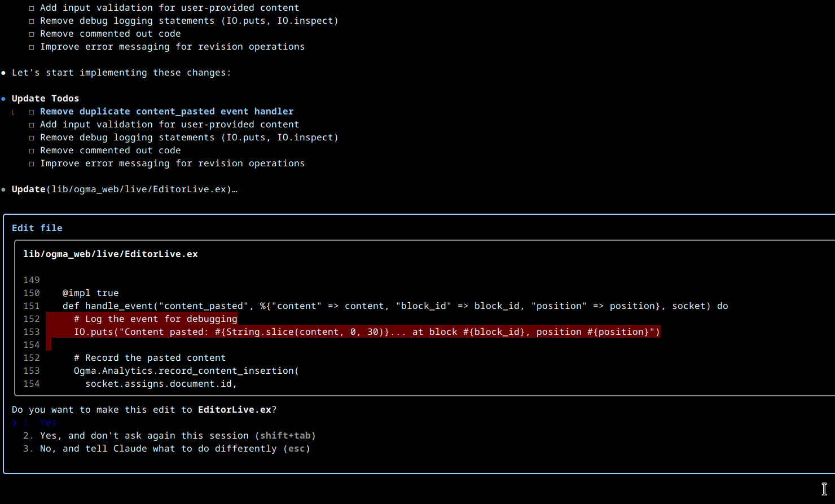Click line number 151 in the diff

tap(32, 306)
